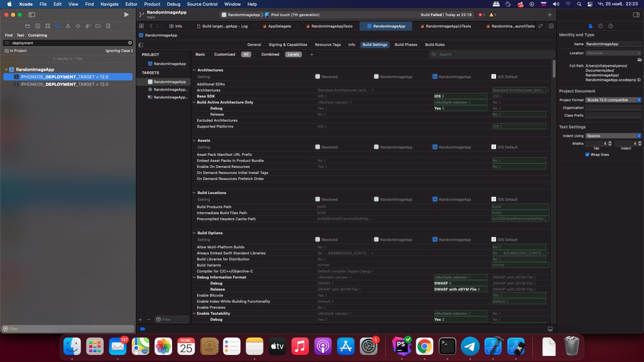The width and height of the screenshot is (644, 362).
Task: Collapse Debug Information Format row
Action: tap(194, 277)
